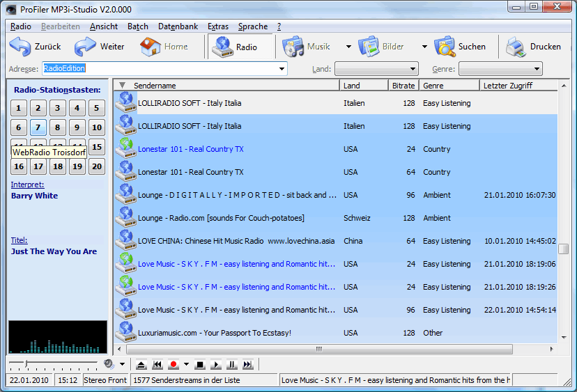Open the record options dropdown arrow
The height and width of the screenshot is (392, 577).
tap(186, 364)
